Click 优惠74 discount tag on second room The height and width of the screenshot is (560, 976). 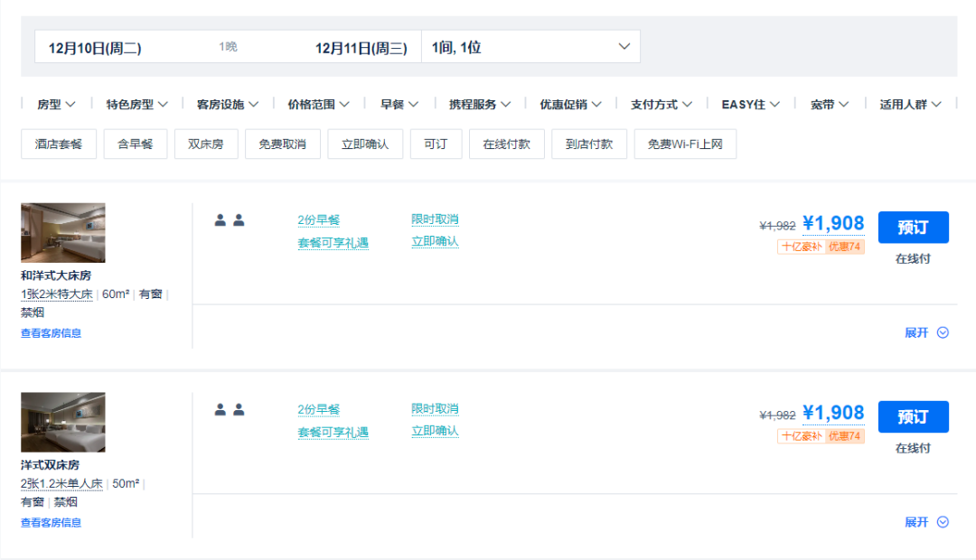coord(845,436)
